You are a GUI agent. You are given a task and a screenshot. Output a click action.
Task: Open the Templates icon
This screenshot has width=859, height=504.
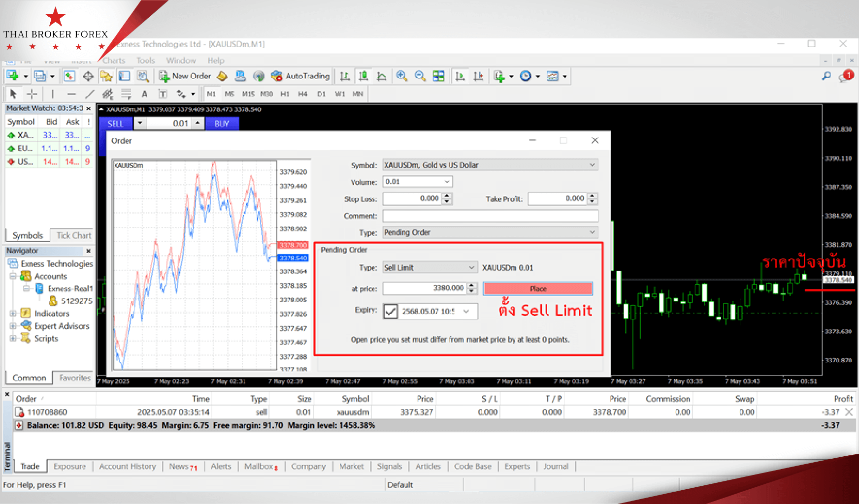click(x=553, y=76)
